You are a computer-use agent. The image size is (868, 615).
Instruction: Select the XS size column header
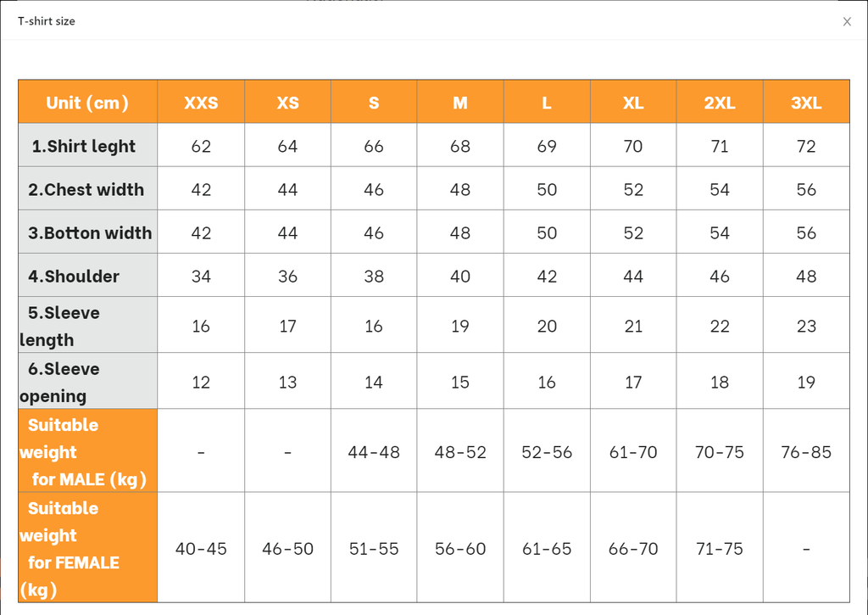point(287,103)
